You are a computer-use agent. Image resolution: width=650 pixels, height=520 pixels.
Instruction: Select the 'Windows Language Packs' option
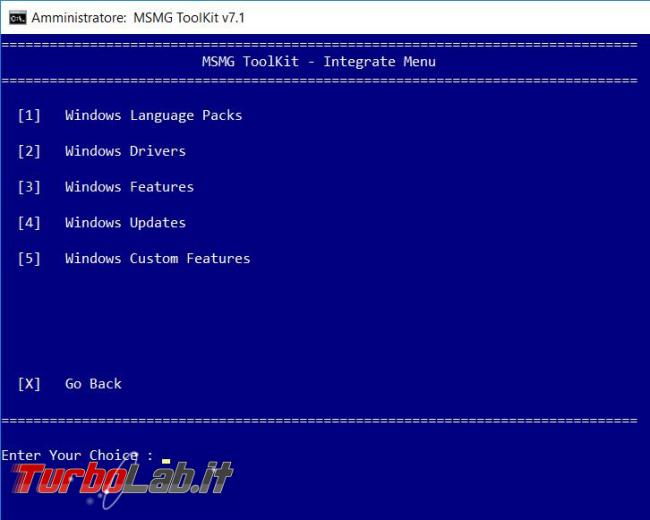(x=153, y=115)
